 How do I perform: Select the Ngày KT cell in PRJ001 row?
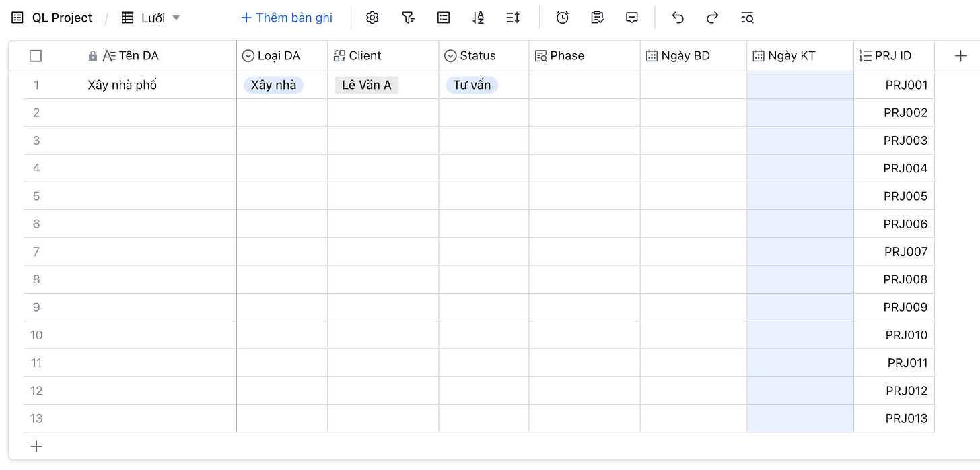click(x=800, y=85)
